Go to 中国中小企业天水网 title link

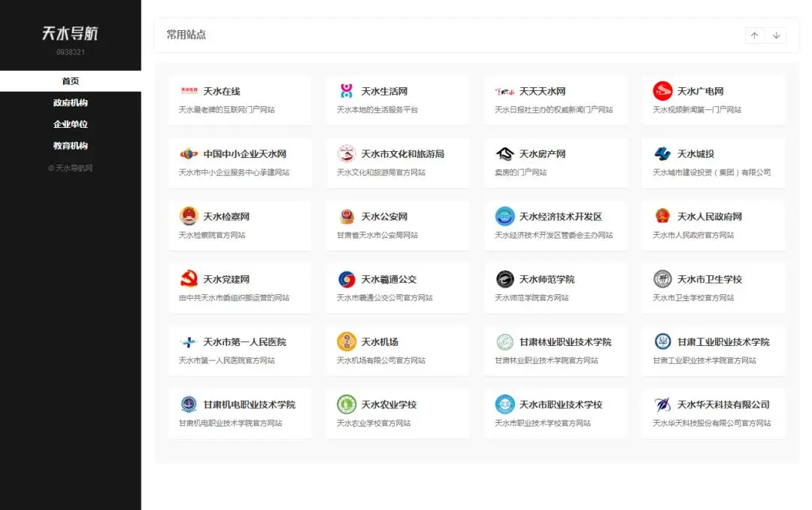click(x=244, y=154)
